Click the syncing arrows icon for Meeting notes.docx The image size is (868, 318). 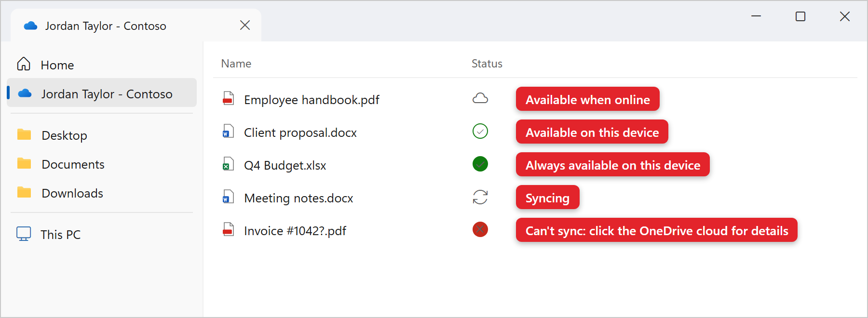point(480,197)
